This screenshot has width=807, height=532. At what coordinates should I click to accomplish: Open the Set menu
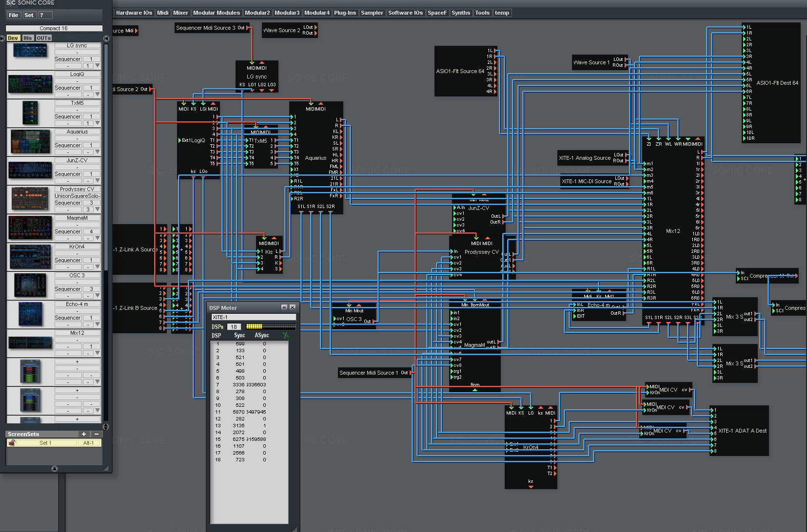[x=29, y=15]
